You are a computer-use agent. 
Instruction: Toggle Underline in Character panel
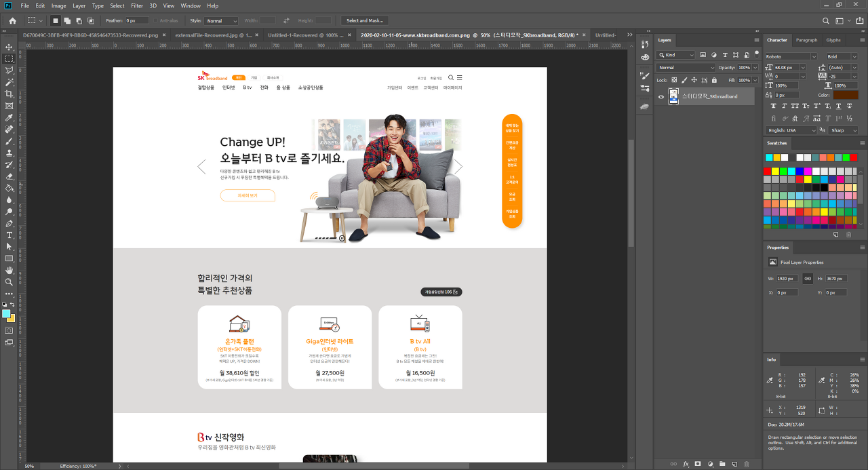(x=837, y=106)
